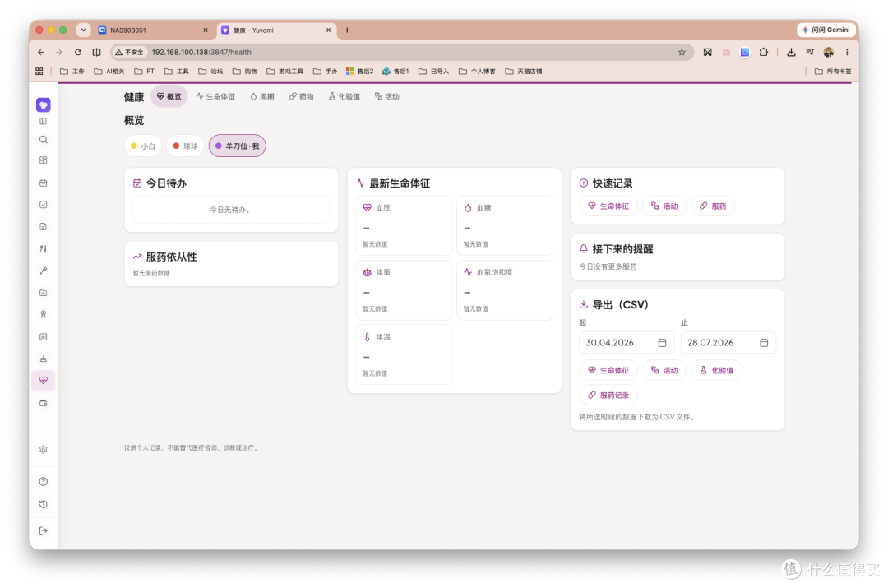This screenshot has width=888, height=588.
Task: Click 活动 under 快速记录
Action: [664, 206]
